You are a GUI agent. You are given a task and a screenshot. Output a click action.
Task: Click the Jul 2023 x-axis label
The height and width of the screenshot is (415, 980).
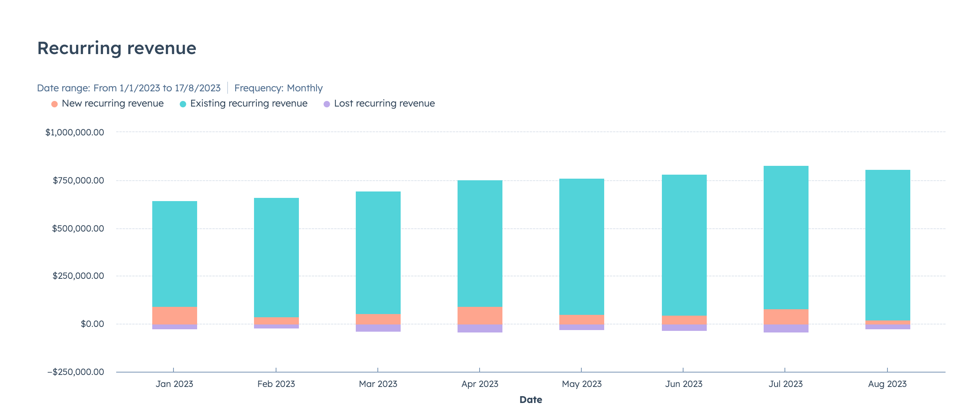786,384
